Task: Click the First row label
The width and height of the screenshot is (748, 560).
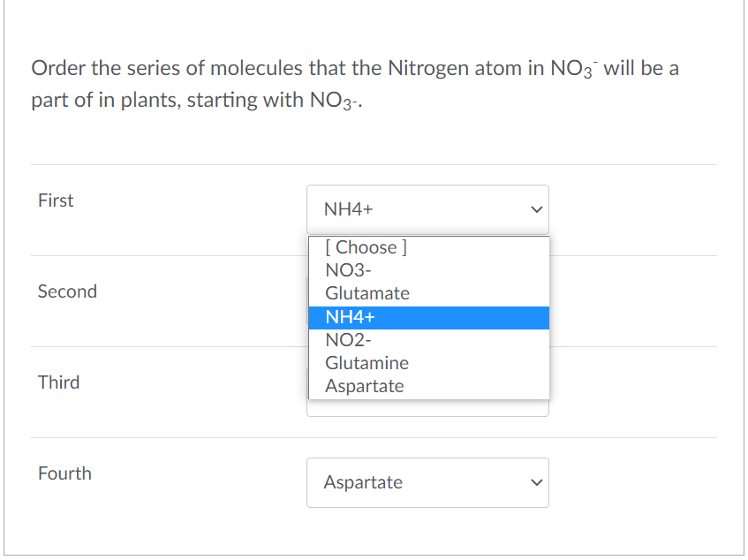Action: tap(56, 201)
